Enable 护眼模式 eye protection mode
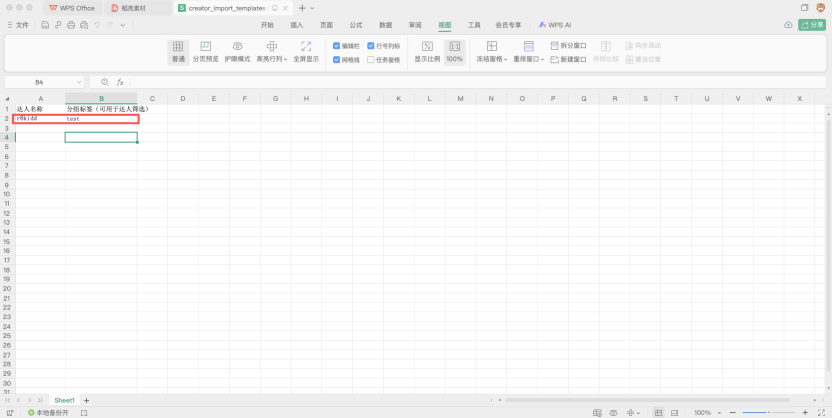The height and width of the screenshot is (418, 832). click(x=237, y=52)
